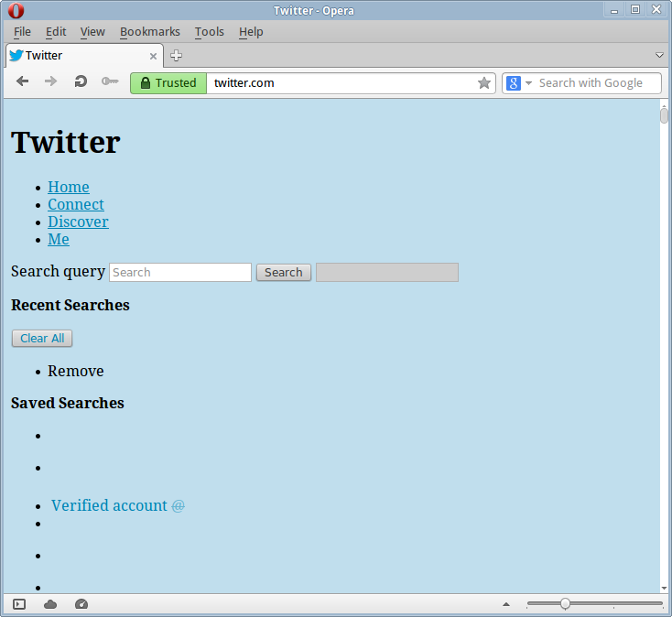
Task: Open the Edit menu
Action: pyautogui.click(x=56, y=32)
